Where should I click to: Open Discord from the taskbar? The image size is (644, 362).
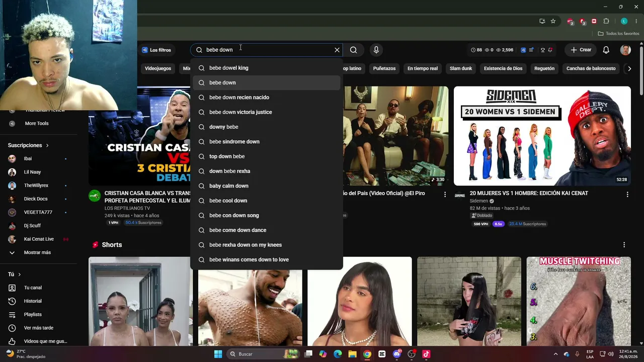click(x=397, y=354)
